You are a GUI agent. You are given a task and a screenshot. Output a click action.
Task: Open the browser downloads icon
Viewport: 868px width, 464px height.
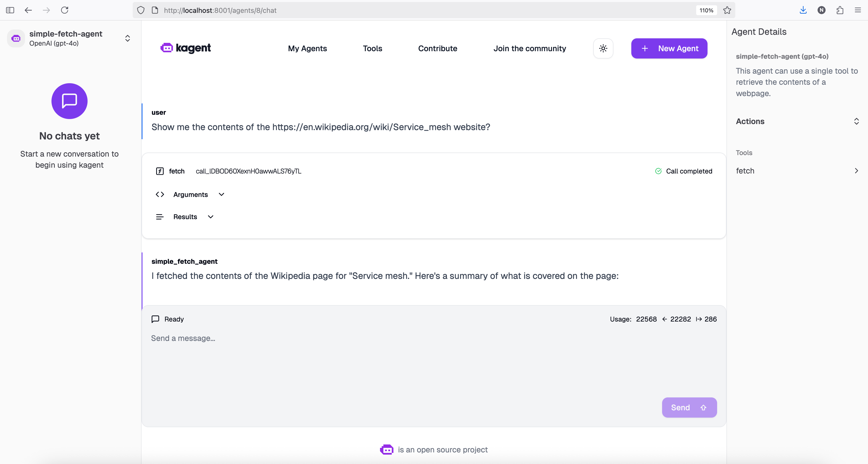tap(803, 10)
